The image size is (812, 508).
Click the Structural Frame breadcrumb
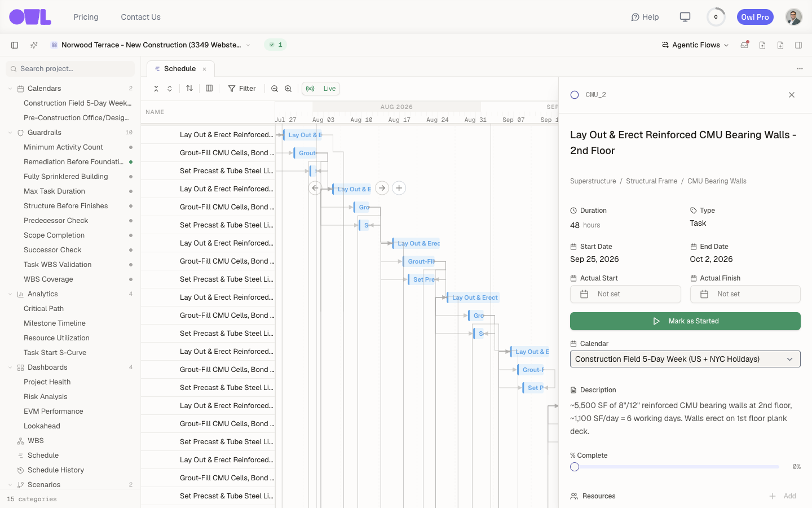[x=651, y=181]
